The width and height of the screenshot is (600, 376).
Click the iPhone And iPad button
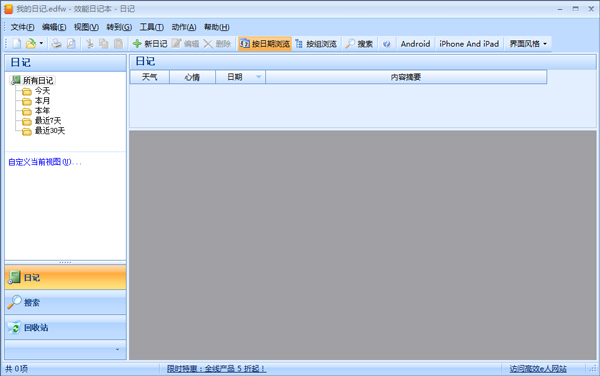click(x=469, y=44)
